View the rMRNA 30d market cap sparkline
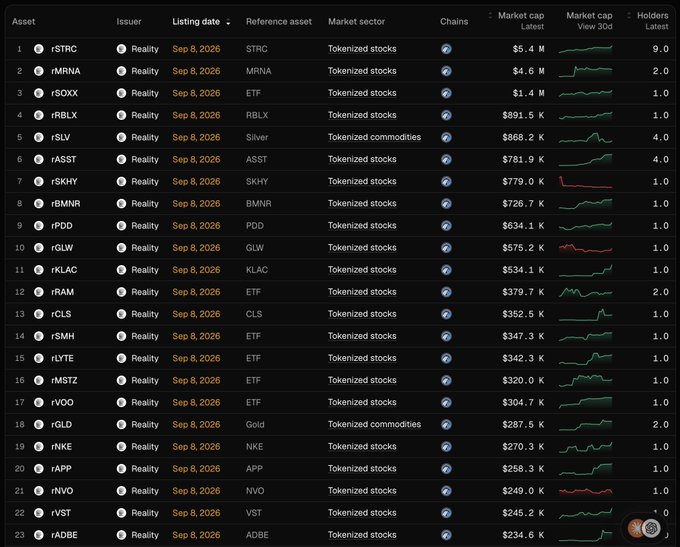Image resolution: width=680 pixels, height=547 pixels. tap(585, 71)
